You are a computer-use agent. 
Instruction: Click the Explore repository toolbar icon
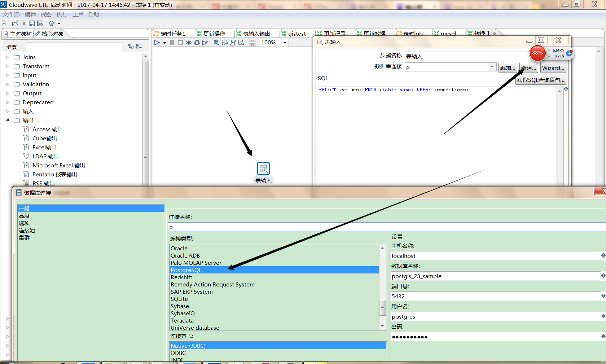pos(23,23)
